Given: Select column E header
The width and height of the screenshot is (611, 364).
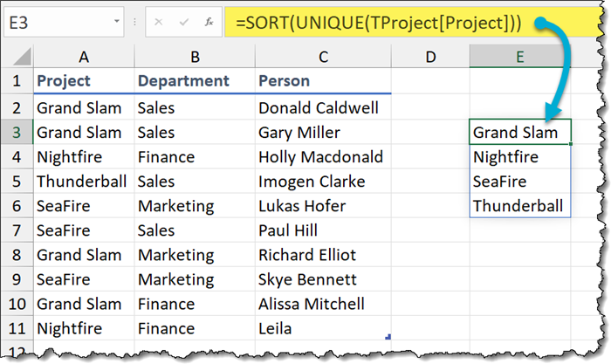Looking at the screenshot, I should (x=520, y=57).
